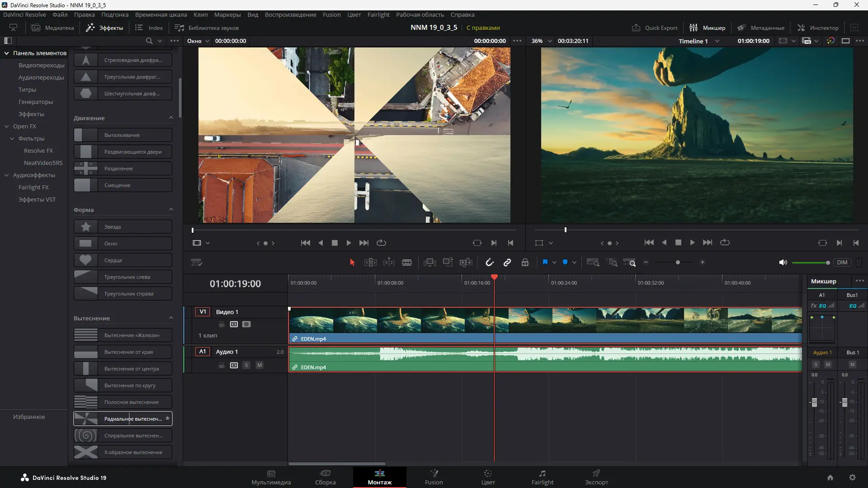Open the Воспроизведение menu

click(290, 15)
